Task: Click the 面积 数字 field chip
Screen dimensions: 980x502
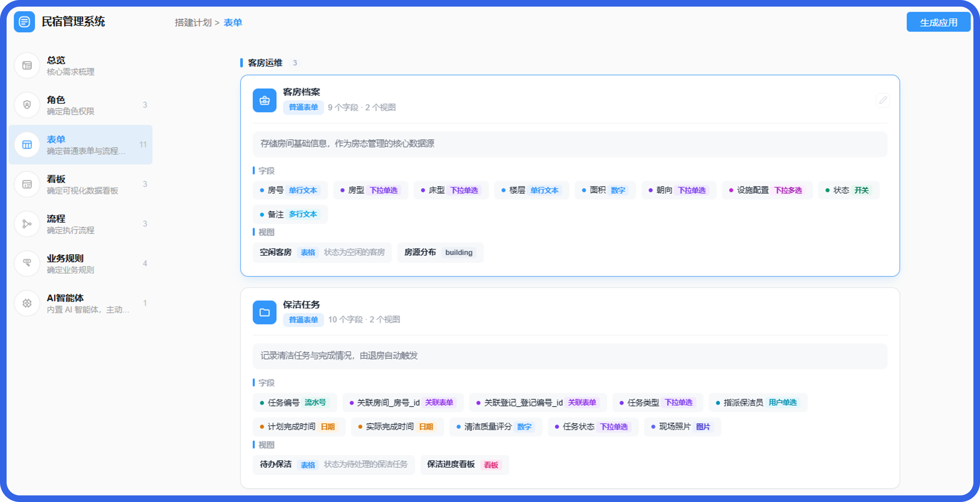Action: click(605, 191)
